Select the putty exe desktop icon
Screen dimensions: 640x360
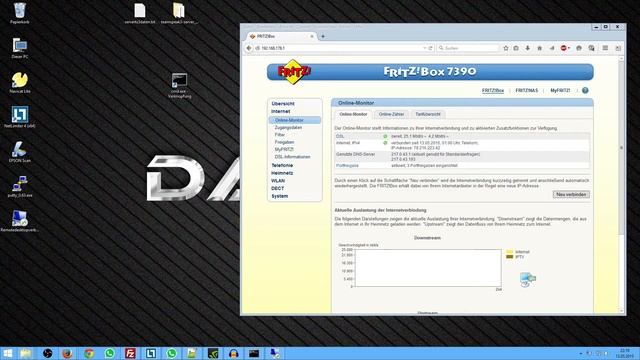click(20, 187)
